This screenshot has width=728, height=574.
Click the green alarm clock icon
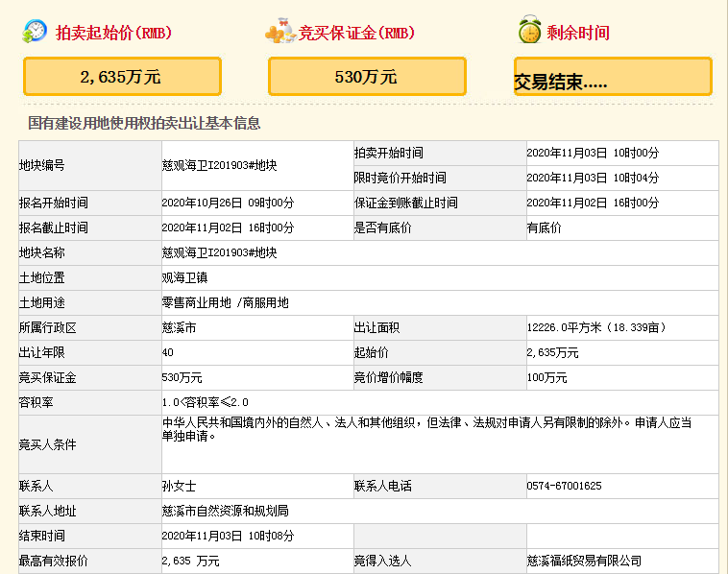[529, 31]
